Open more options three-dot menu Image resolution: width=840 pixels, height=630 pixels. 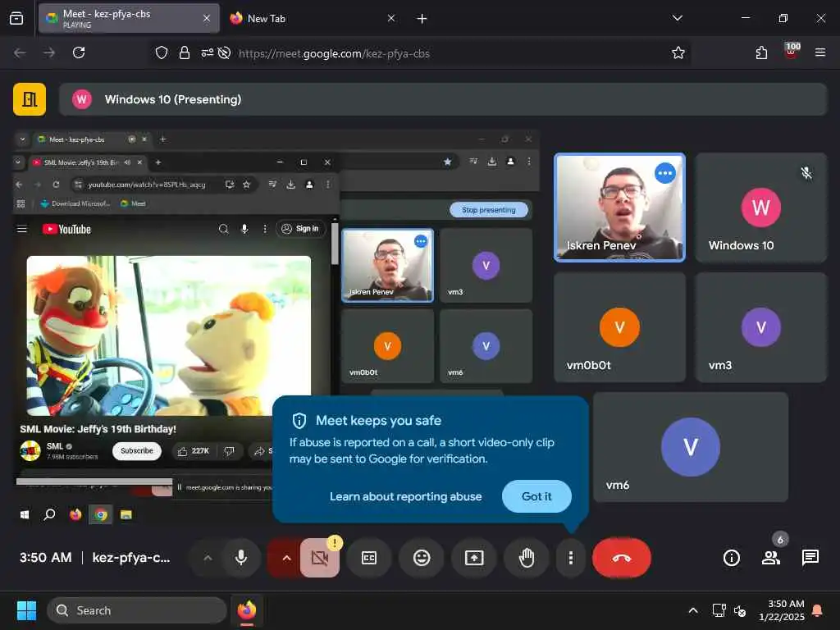click(571, 558)
